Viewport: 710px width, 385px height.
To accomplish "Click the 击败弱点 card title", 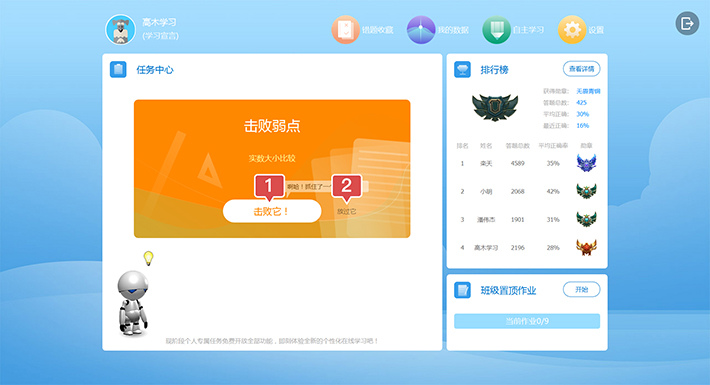I will point(272,126).
